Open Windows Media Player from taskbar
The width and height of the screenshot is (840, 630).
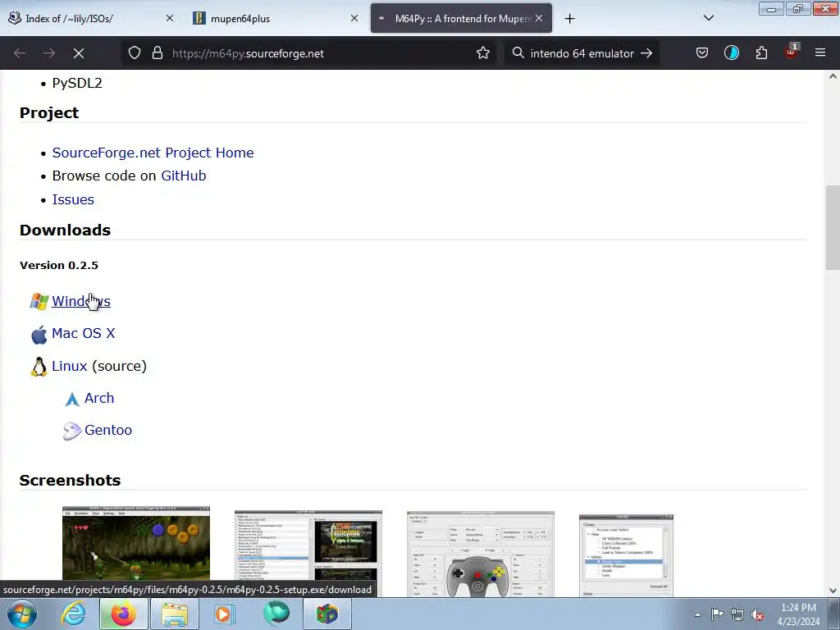[225, 614]
